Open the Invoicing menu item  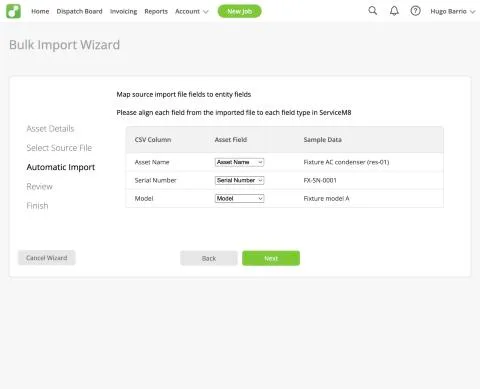coord(123,11)
